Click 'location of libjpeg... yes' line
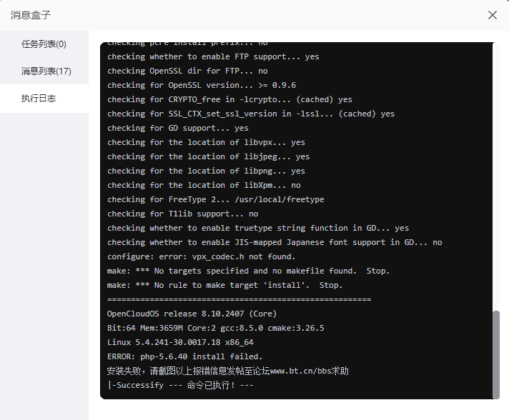This screenshot has height=420, width=509. click(x=209, y=156)
